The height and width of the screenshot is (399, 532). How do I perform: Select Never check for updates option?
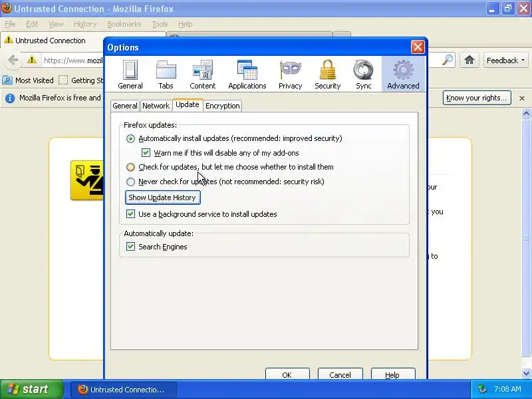(130, 182)
